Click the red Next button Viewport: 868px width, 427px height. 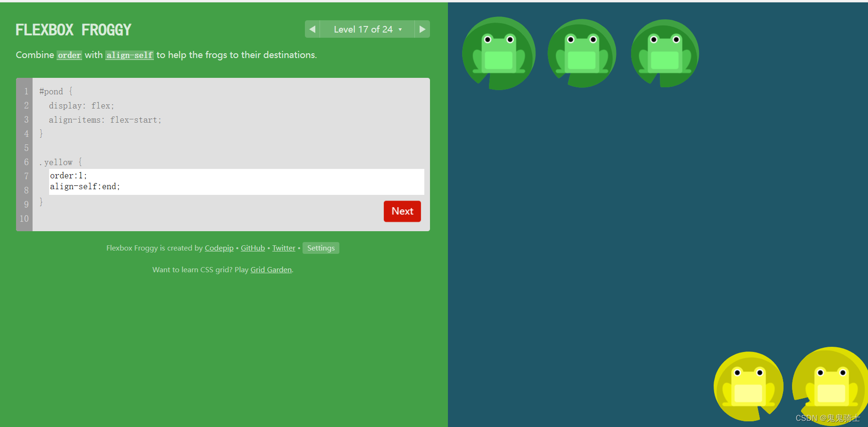pos(402,211)
